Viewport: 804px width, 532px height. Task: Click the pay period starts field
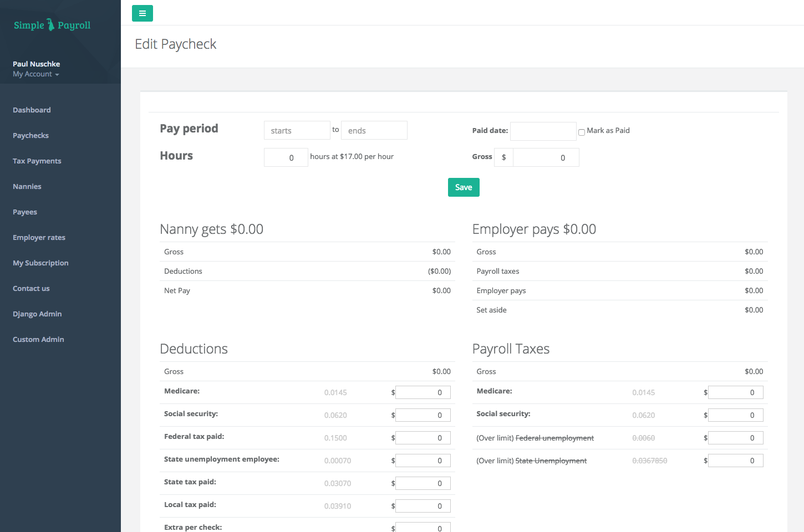tap(297, 130)
